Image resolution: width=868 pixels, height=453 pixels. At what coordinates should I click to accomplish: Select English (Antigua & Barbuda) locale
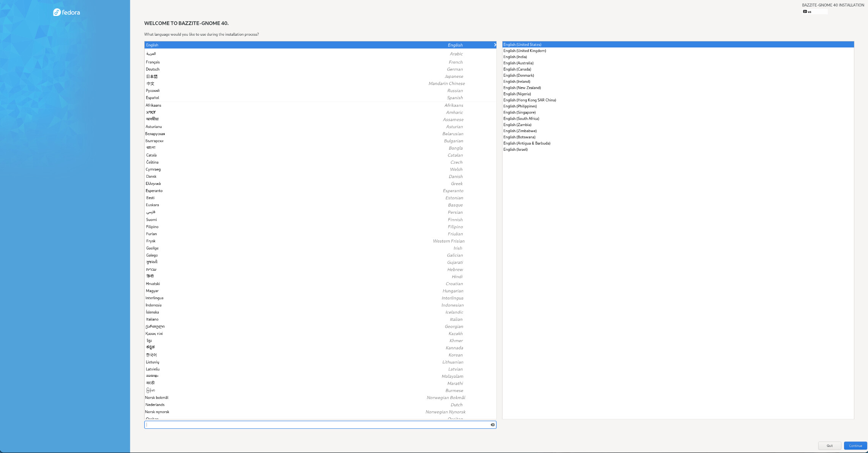coord(678,143)
